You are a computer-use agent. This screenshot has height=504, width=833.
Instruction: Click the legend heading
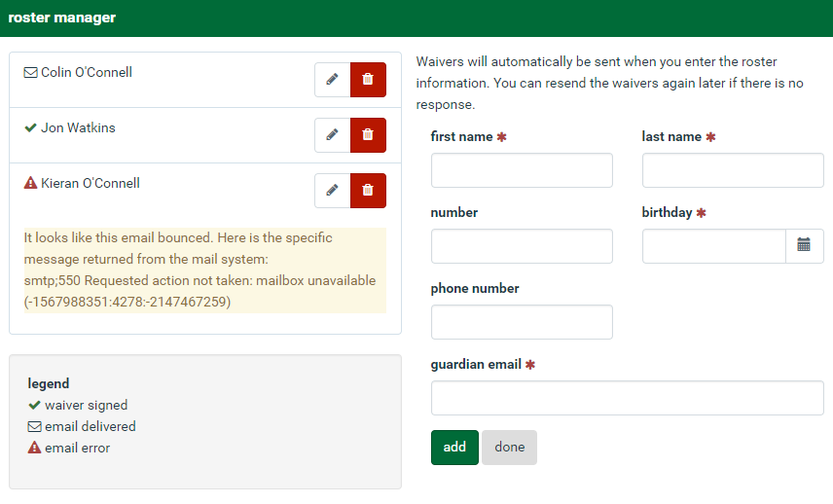[x=49, y=383]
